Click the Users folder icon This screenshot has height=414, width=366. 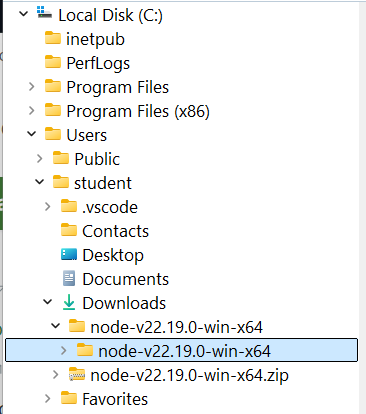tap(53, 134)
